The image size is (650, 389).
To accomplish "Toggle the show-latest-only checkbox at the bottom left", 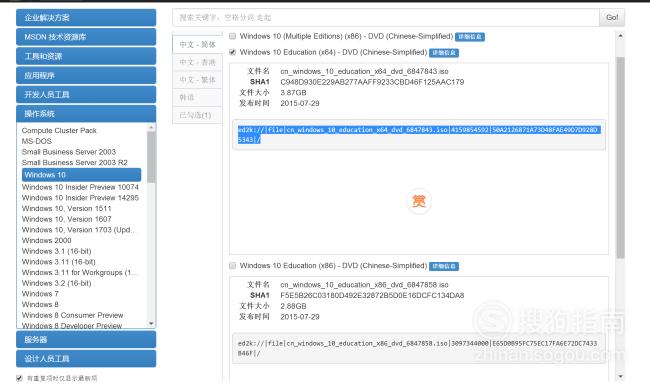I will [x=19, y=378].
